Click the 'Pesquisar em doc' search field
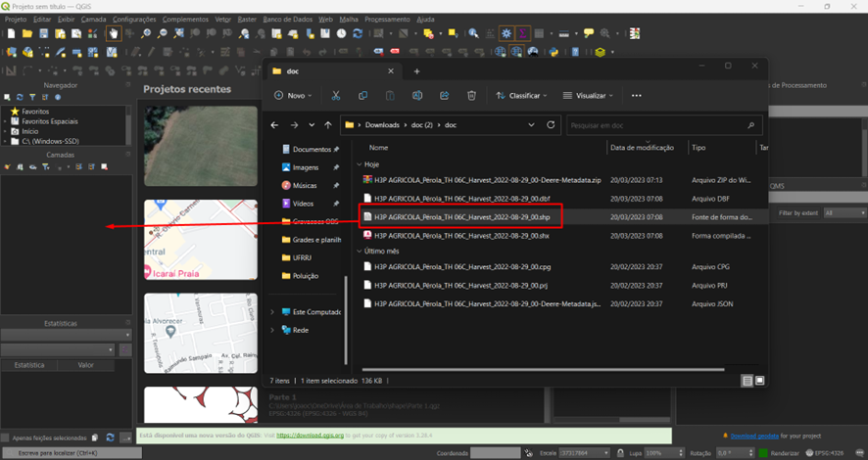868x460 pixels. tap(664, 125)
